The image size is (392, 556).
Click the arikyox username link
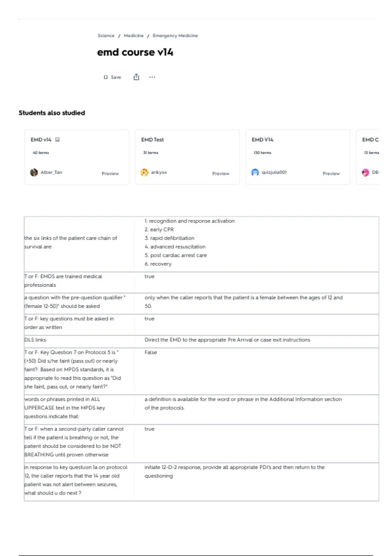point(159,172)
